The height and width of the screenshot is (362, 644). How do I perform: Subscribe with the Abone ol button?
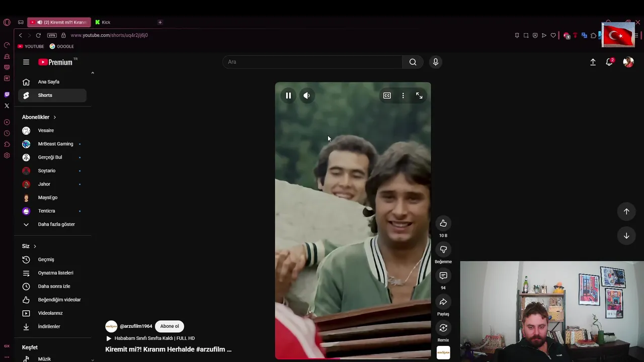click(x=170, y=326)
